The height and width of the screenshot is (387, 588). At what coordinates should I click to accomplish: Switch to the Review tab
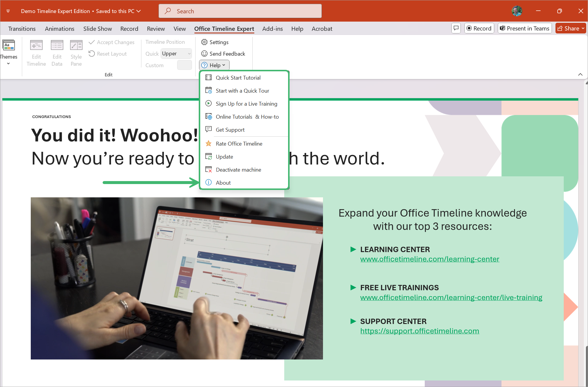pos(156,29)
